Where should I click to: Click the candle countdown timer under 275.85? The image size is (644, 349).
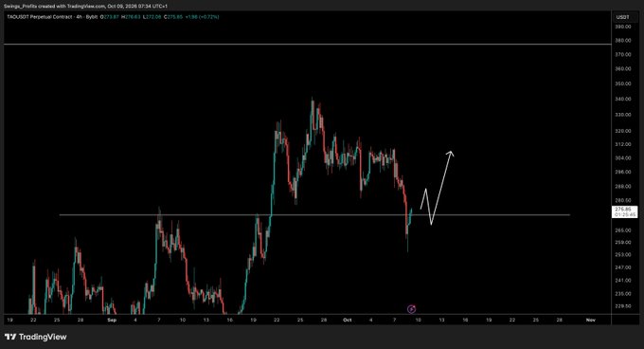(x=625, y=214)
